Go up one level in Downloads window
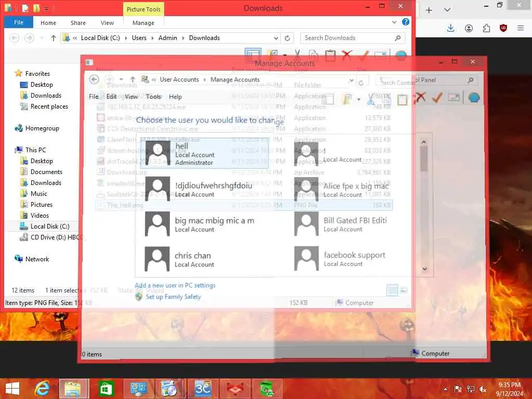 point(54,38)
